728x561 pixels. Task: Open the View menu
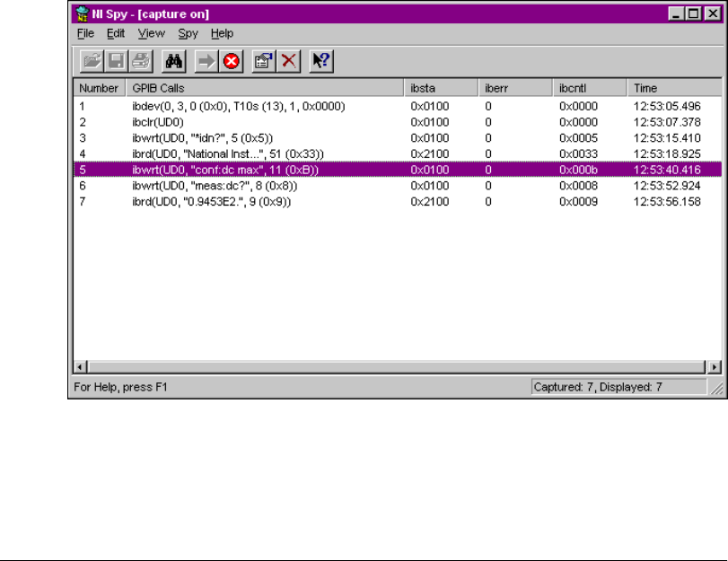[x=152, y=33]
